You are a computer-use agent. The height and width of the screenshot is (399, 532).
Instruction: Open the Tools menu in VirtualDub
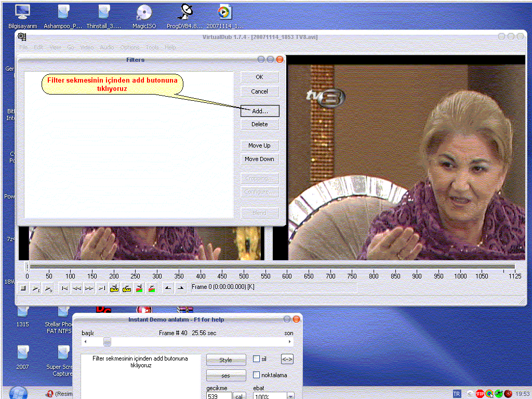tap(152, 47)
